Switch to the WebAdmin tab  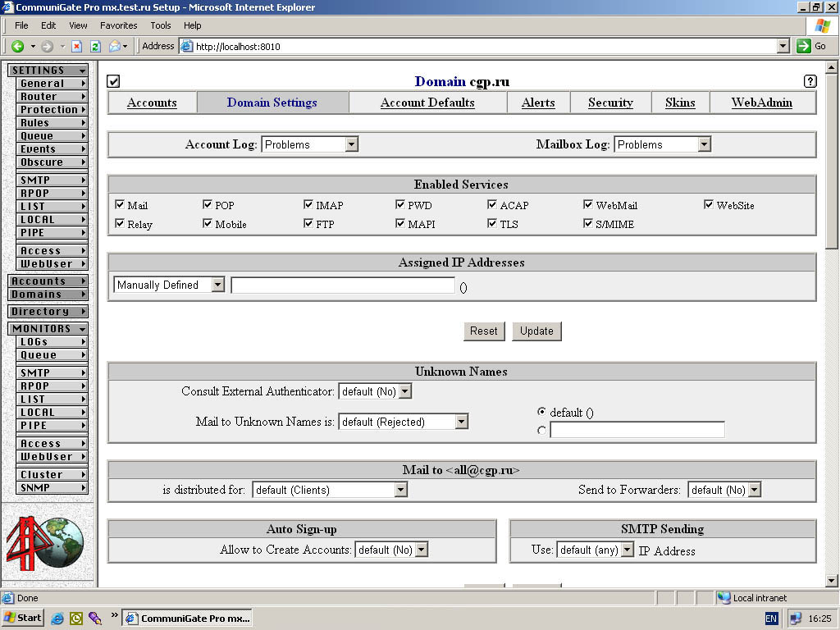(762, 103)
